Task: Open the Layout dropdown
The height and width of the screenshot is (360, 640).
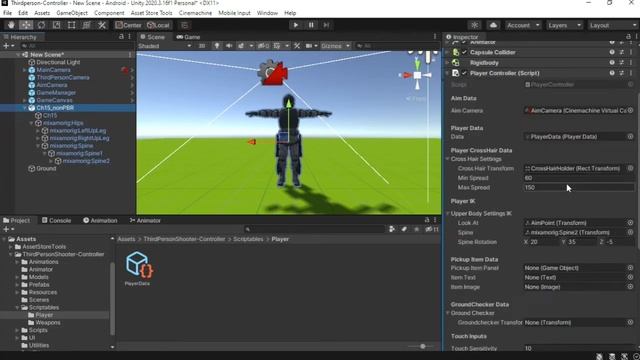Action: [x=612, y=25]
